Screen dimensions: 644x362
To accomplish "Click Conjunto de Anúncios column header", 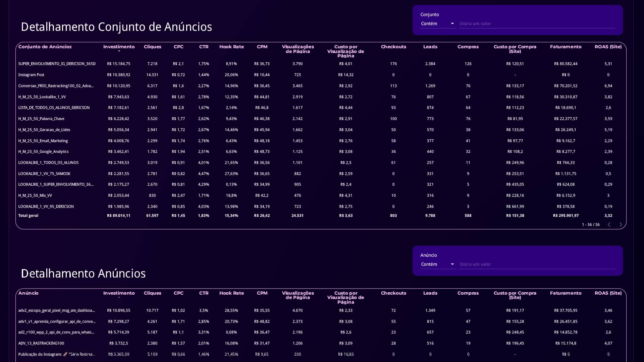I will pyautogui.click(x=45, y=47).
